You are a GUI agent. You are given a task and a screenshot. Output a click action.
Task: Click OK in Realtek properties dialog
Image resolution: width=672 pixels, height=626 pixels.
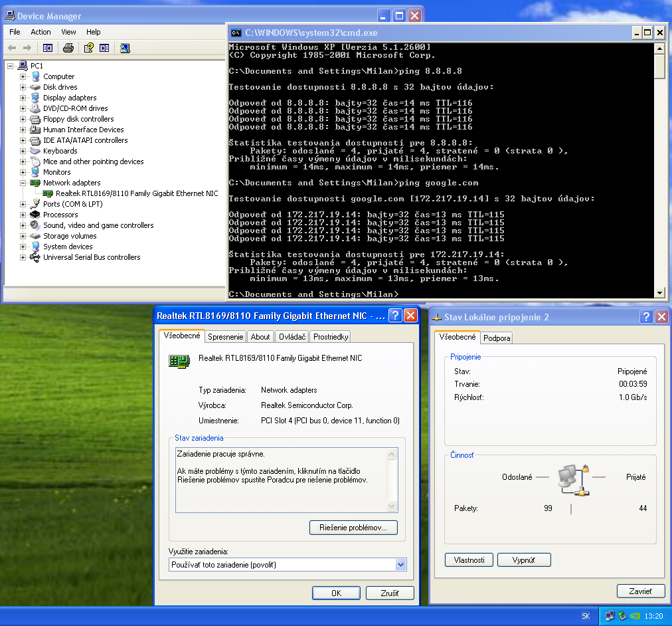(336, 593)
